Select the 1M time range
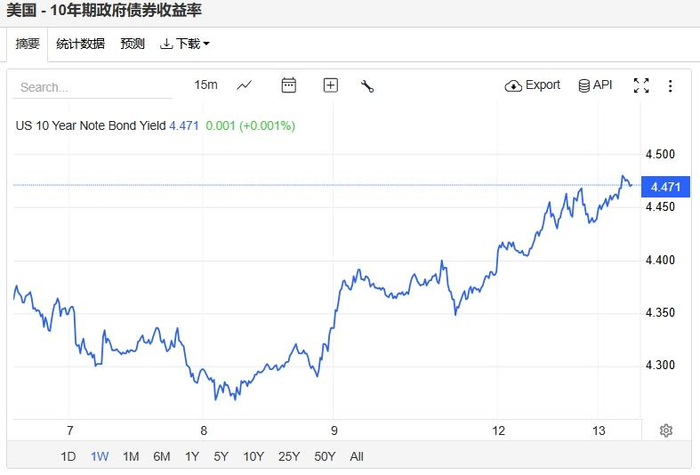Image resolution: width=700 pixels, height=475 pixels. (130, 457)
